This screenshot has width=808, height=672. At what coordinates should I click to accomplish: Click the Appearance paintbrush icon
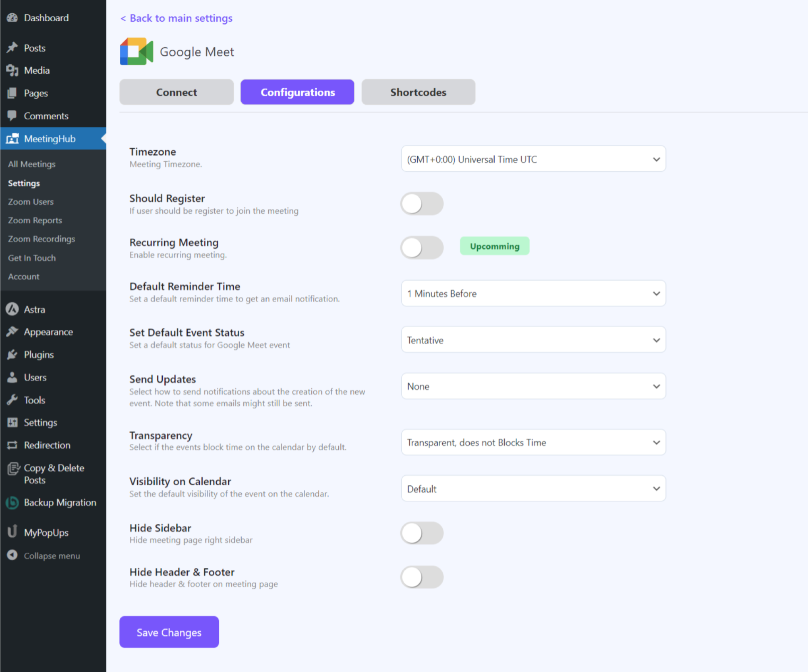tap(12, 331)
